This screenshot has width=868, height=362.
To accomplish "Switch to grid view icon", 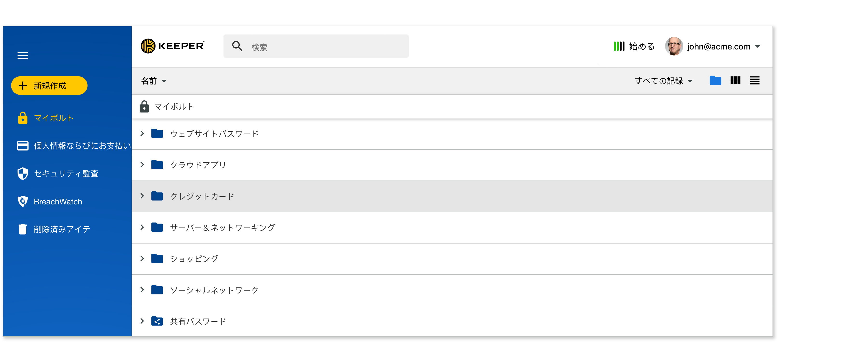I will (x=735, y=80).
